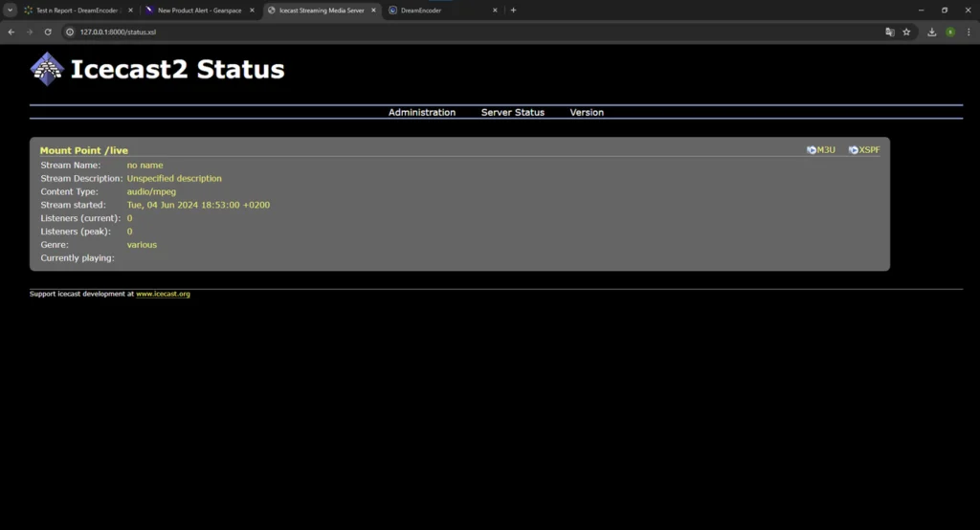Click the browser back arrow
Screen dimensions: 980x530
point(11,32)
